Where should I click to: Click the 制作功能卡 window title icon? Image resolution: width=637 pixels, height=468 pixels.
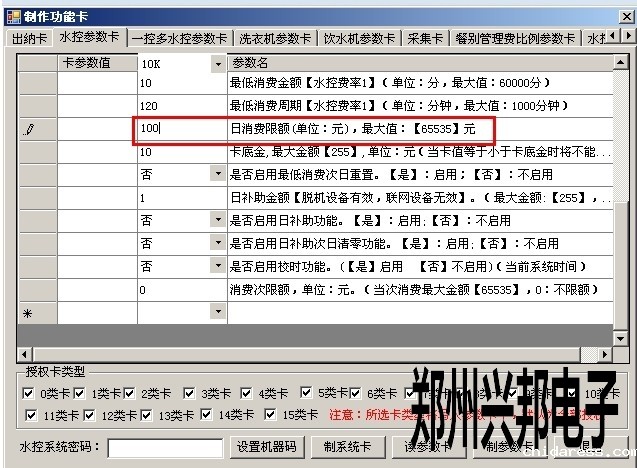(10, 11)
